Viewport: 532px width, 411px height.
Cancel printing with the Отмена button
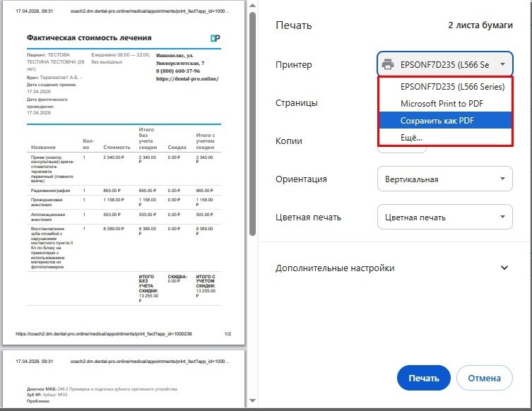click(x=483, y=378)
